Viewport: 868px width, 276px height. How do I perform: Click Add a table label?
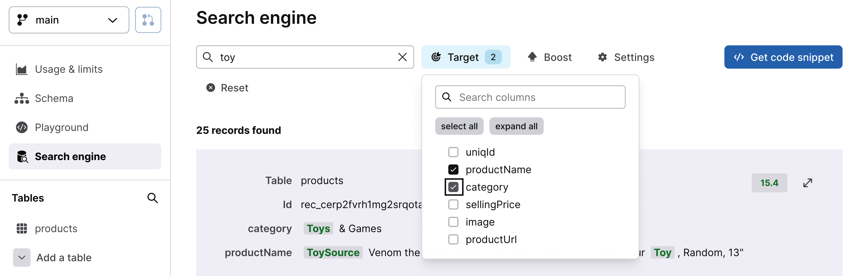tap(64, 258)
